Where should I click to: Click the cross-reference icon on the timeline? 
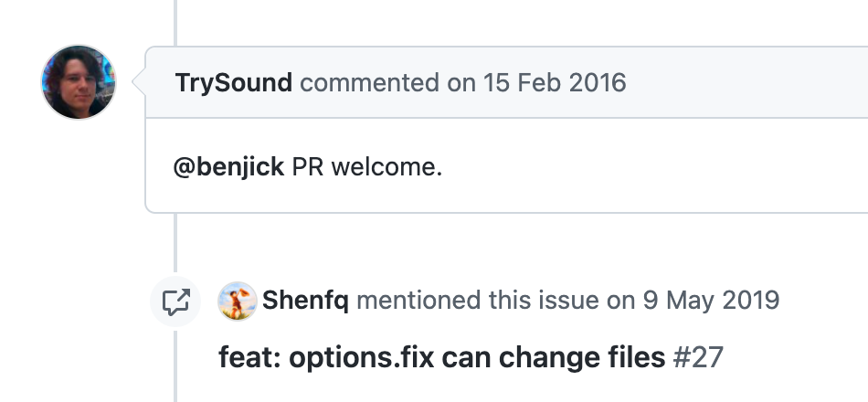click(x=175, y=301)
